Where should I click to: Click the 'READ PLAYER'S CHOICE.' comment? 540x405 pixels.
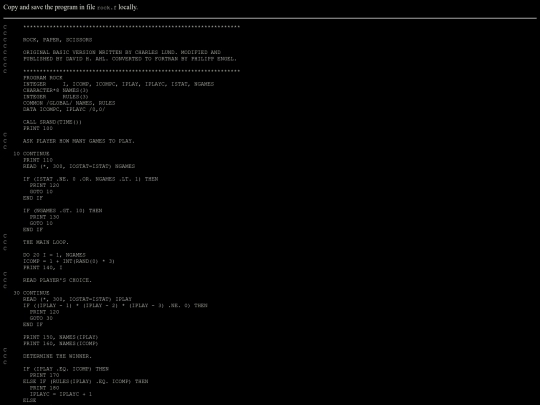[58, 280]
